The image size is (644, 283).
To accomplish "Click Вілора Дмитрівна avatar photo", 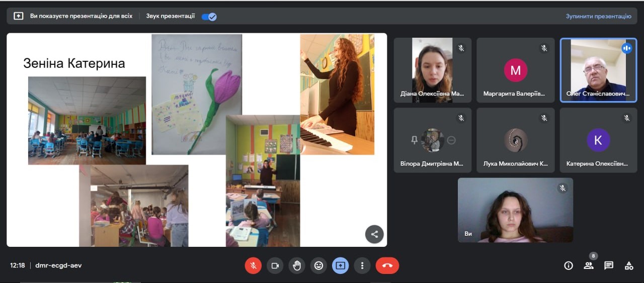I will point(433,140).
